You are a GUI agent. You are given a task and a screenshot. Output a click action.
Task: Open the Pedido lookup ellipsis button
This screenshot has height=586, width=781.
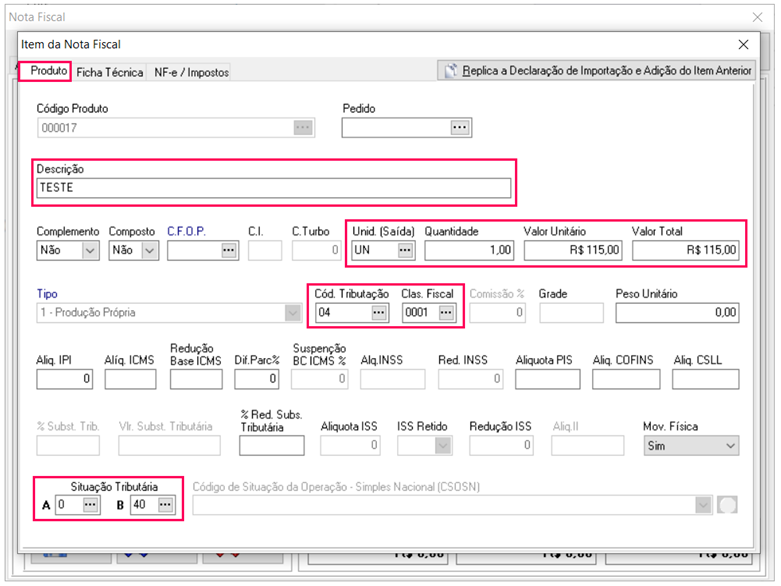click(x=459, y=128)
